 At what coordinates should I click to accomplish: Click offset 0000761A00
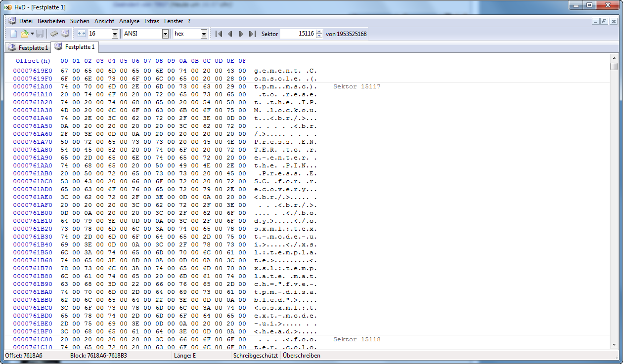(x=33, y=86)
